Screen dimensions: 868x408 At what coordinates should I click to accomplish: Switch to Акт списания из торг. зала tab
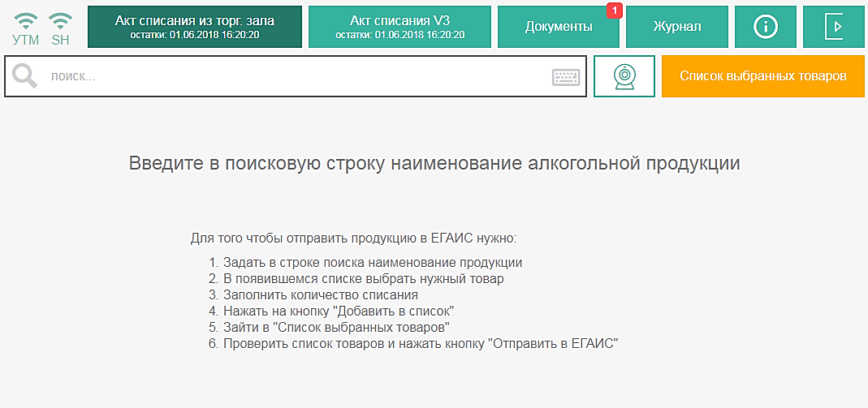point(194,27)
